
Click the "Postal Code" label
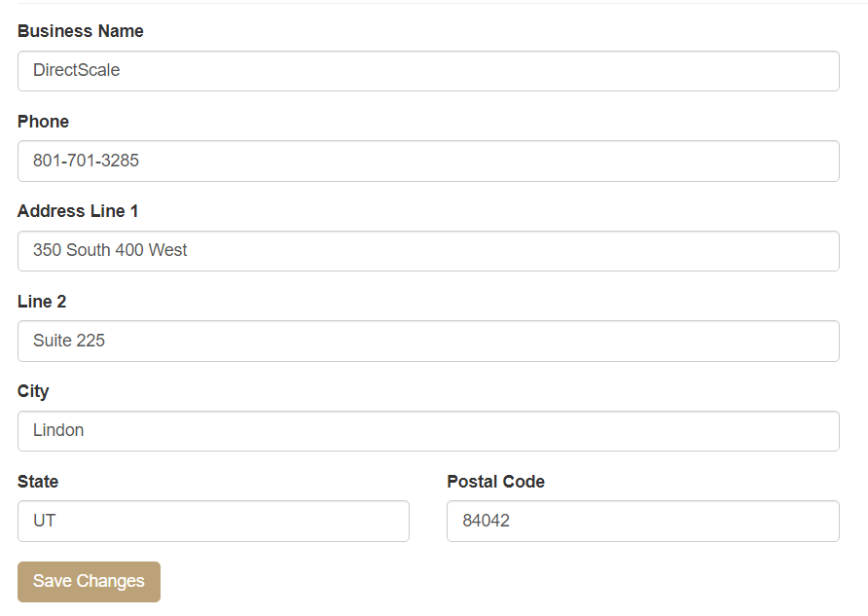(495, 482)
